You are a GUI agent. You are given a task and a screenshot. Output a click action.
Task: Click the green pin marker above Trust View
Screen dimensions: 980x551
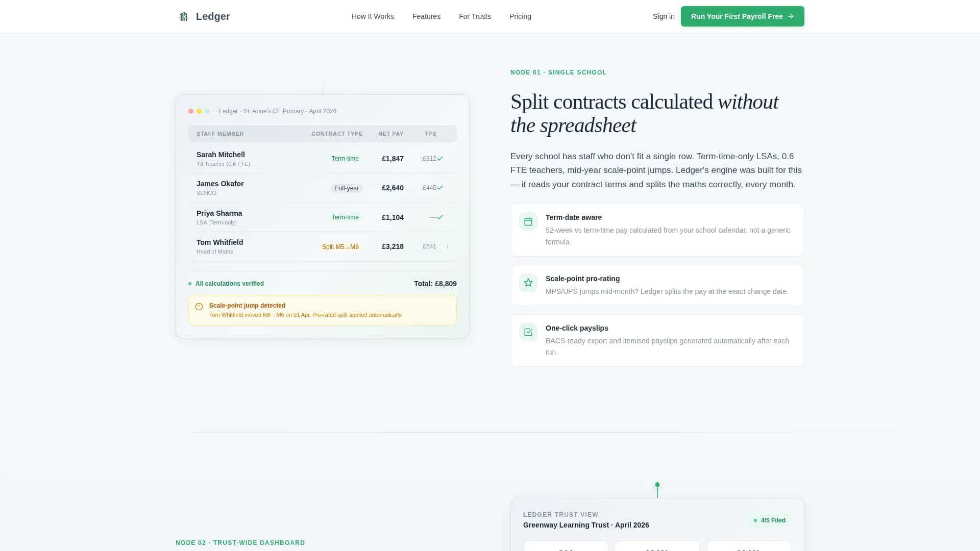click(x=657, y=485)
